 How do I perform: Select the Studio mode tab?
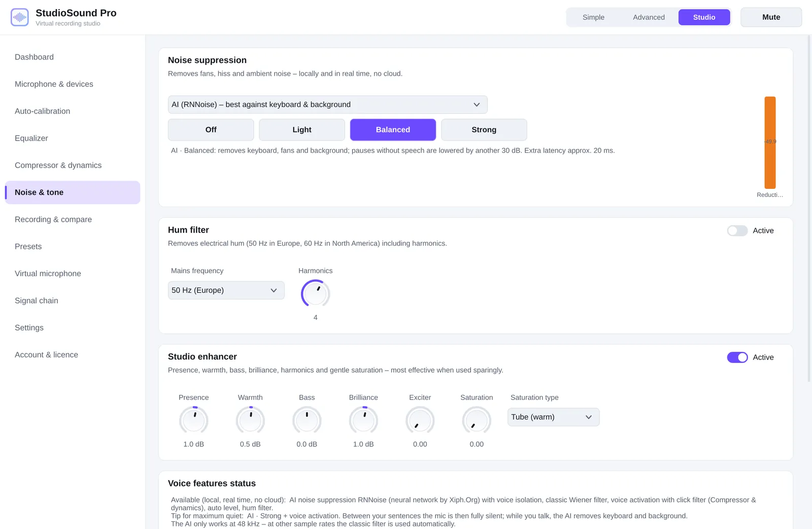click(704, 17)
